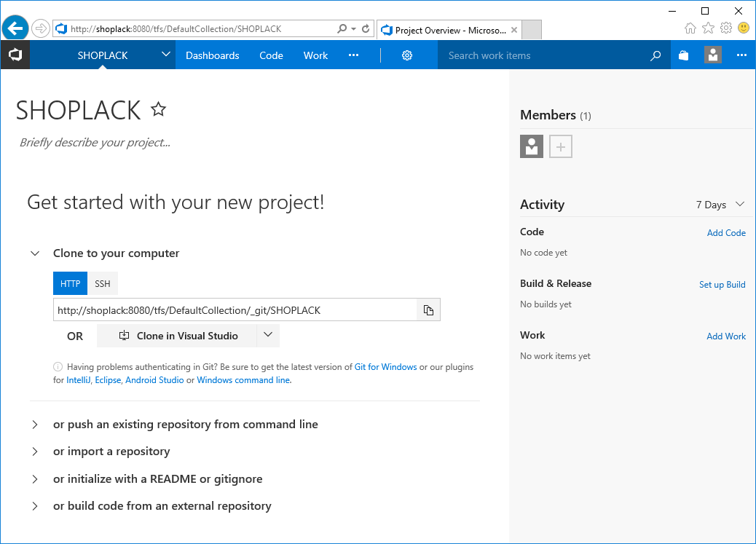The image size is (756, 544).
Task: Open the SHOPLACK project selector dropdown
Action: pos(165,55)
